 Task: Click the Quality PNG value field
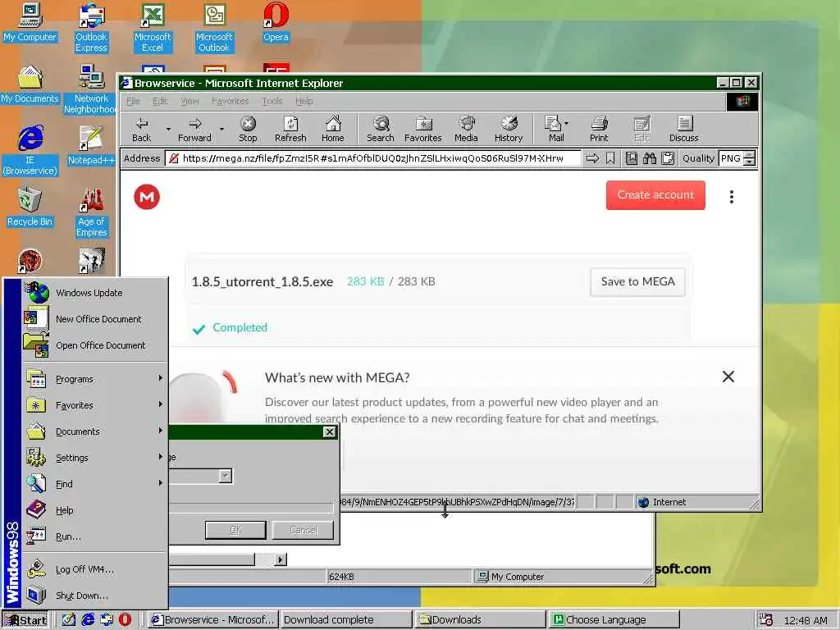coord(731,158)
